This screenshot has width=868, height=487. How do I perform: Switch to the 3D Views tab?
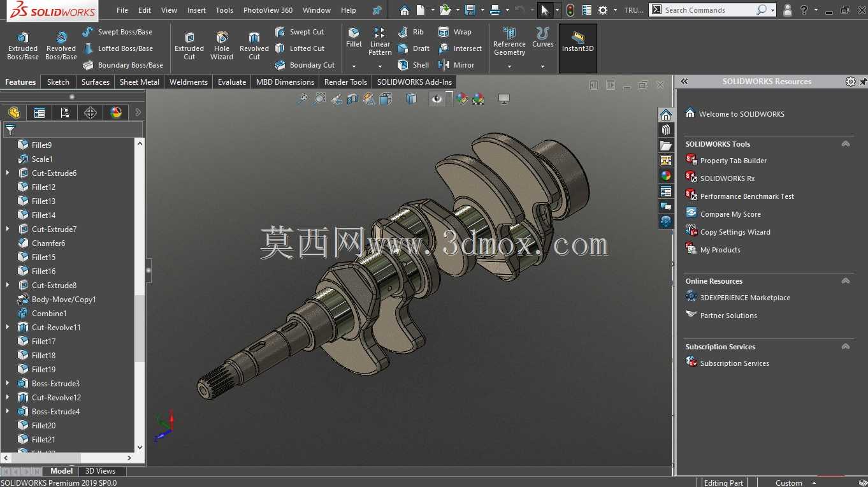click(x=101, y=471)
